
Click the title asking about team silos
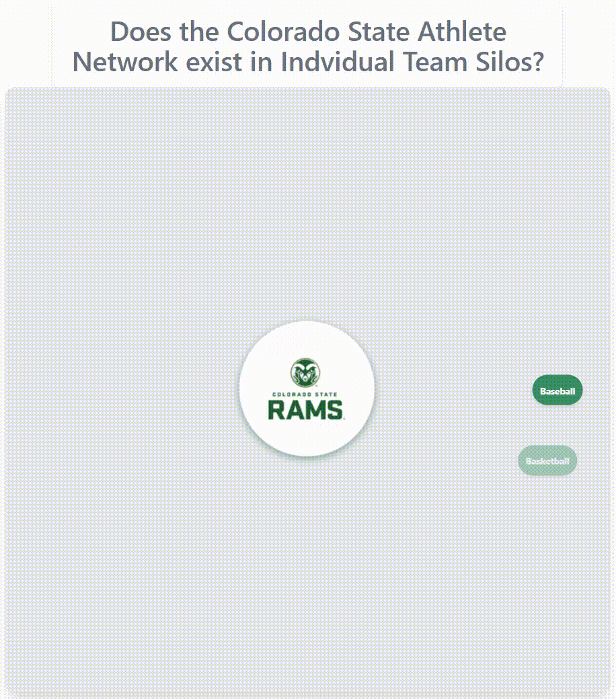pyautogui.click(x=309, y=46)
